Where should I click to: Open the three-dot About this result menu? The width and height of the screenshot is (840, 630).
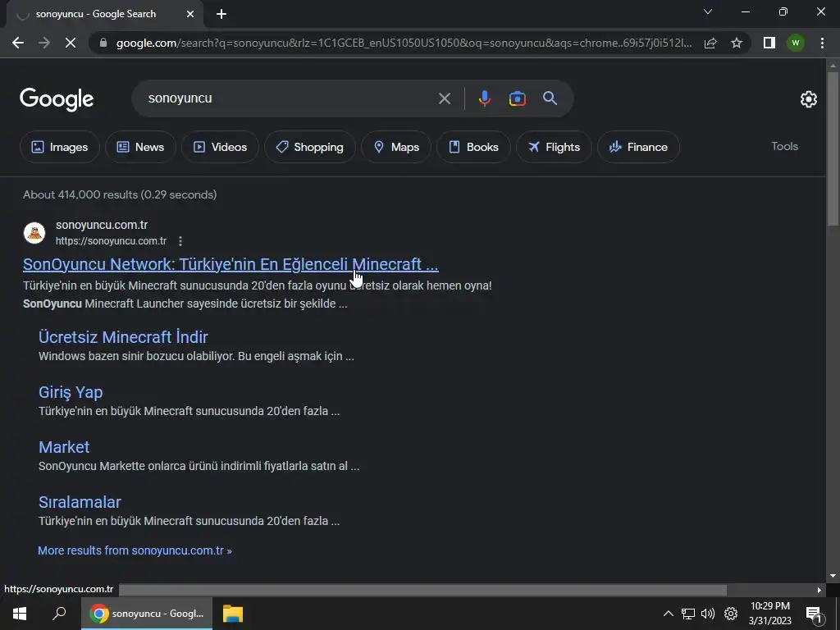[180, 241]
